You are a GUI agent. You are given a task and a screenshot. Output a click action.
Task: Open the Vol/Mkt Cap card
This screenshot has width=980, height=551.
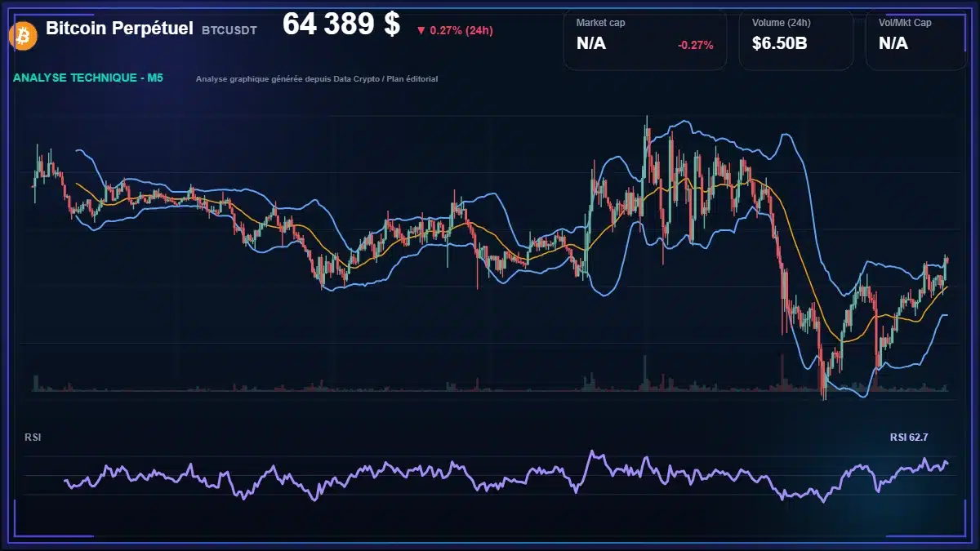point(915,39)
